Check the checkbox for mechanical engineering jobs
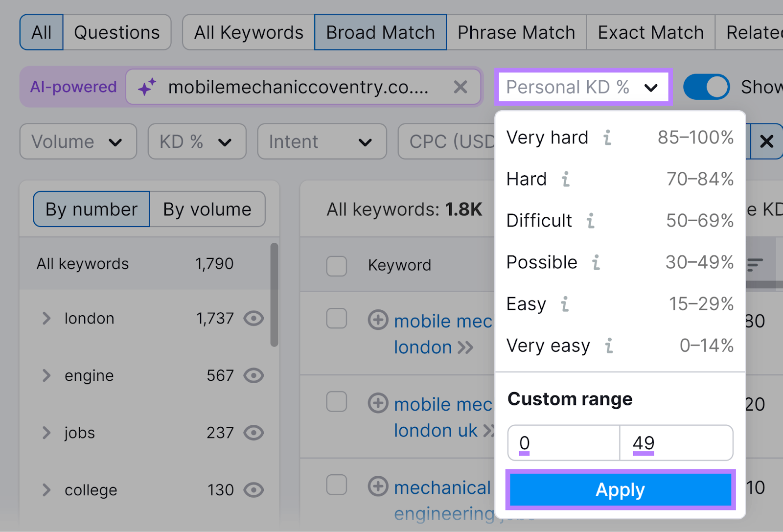This screenshot has width=783, height=532. click(x=336, y=486)
